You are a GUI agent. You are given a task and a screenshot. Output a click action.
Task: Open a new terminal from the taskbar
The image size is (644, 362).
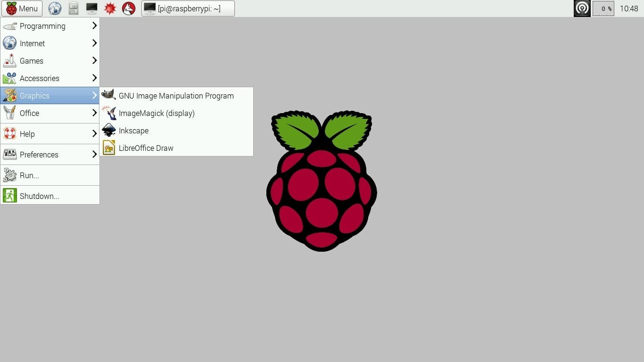[92, 8]
